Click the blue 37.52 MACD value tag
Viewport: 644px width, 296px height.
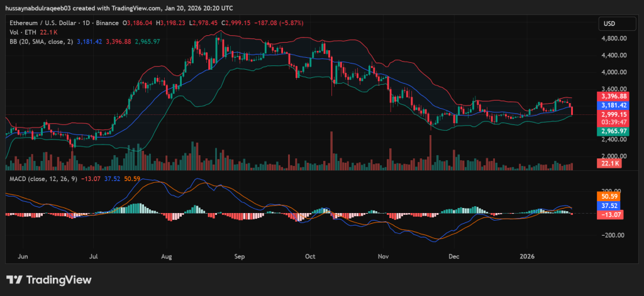(608, 205)
